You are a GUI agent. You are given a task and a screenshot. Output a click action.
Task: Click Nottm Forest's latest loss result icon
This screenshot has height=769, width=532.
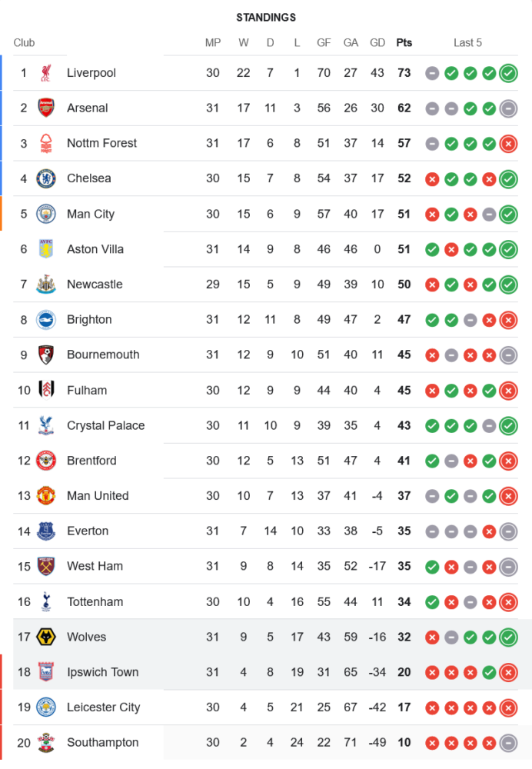point(507,143)
